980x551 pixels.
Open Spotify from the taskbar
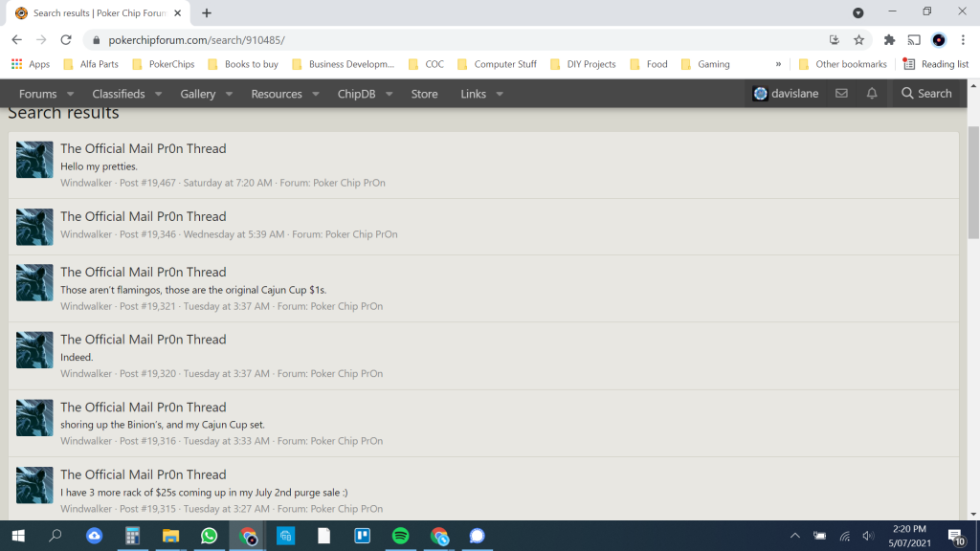401,536
